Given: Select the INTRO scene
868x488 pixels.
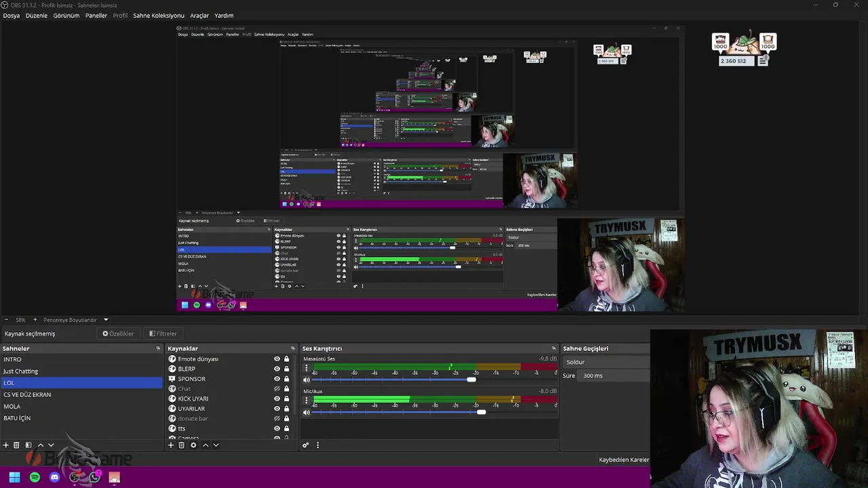Looking at the screenshot, I should coord(81,359).
